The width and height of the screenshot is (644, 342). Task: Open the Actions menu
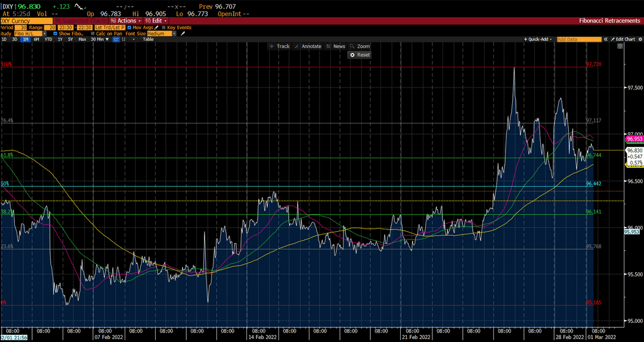point(125,20)
